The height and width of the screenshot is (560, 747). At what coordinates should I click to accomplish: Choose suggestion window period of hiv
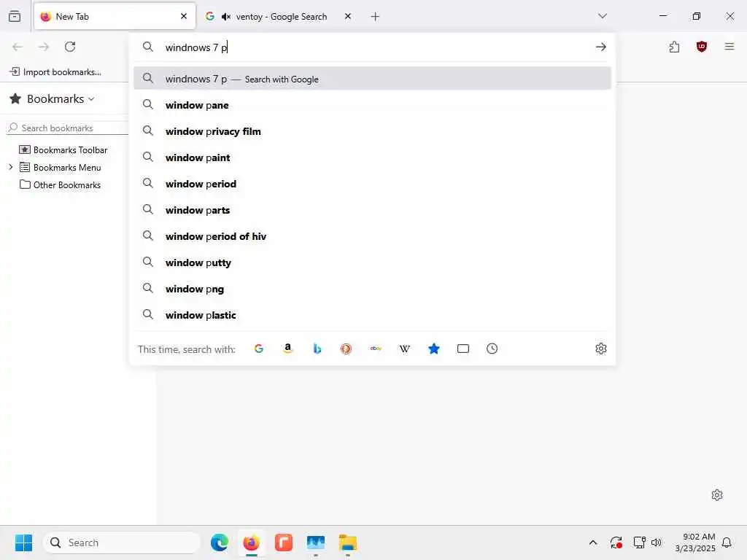[x=372, y=236]
